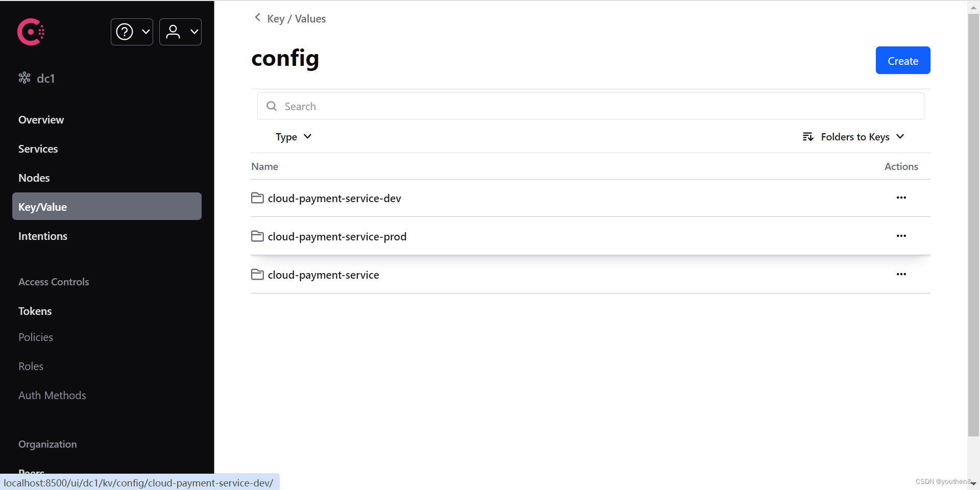Open the cloud-payment-service-dev folder link

[x=334, y=199]
